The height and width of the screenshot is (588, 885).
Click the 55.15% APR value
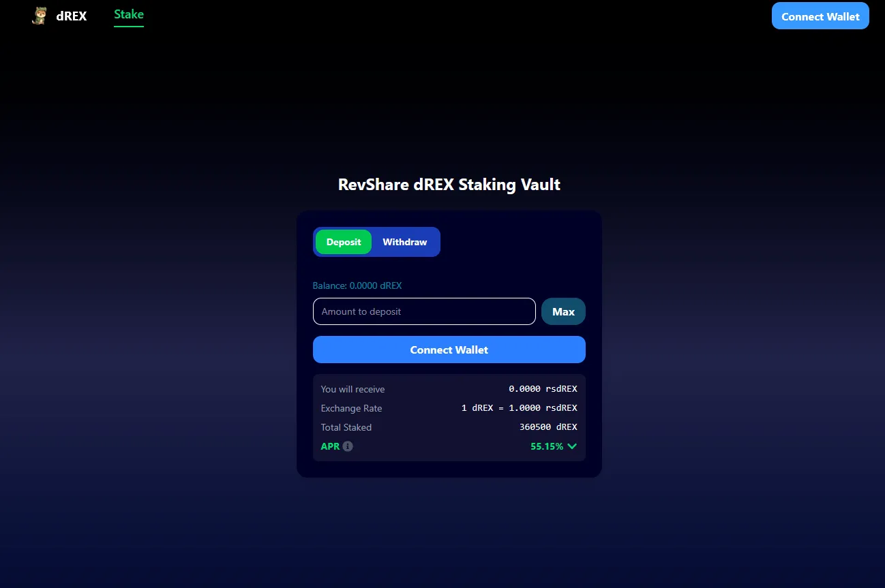[547, 446]
